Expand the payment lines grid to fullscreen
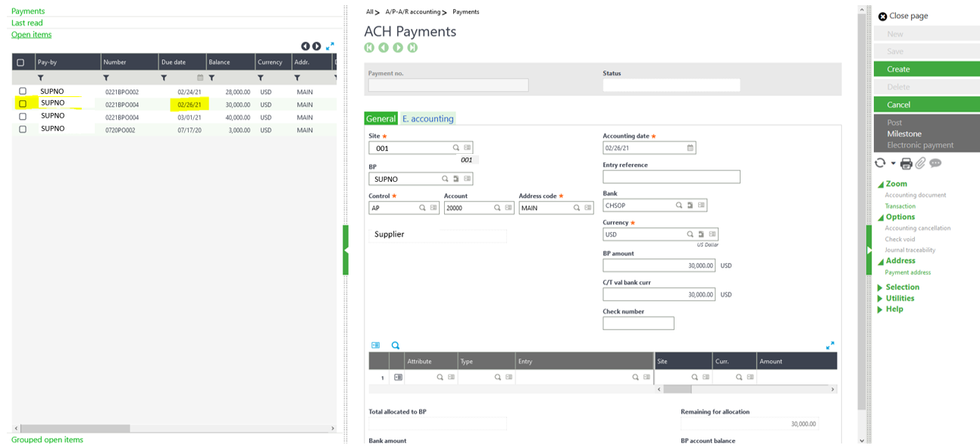Viewport: 980px width, 448px height. tap(830, 346)
